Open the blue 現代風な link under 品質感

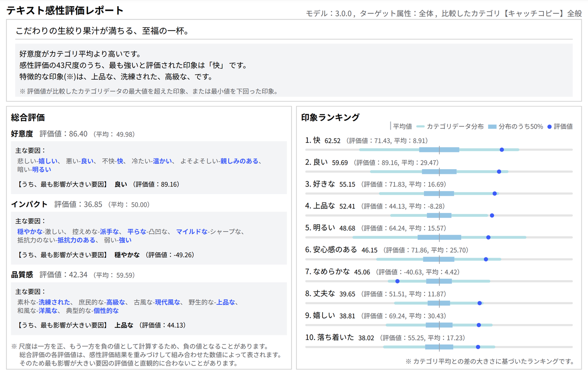167,302
